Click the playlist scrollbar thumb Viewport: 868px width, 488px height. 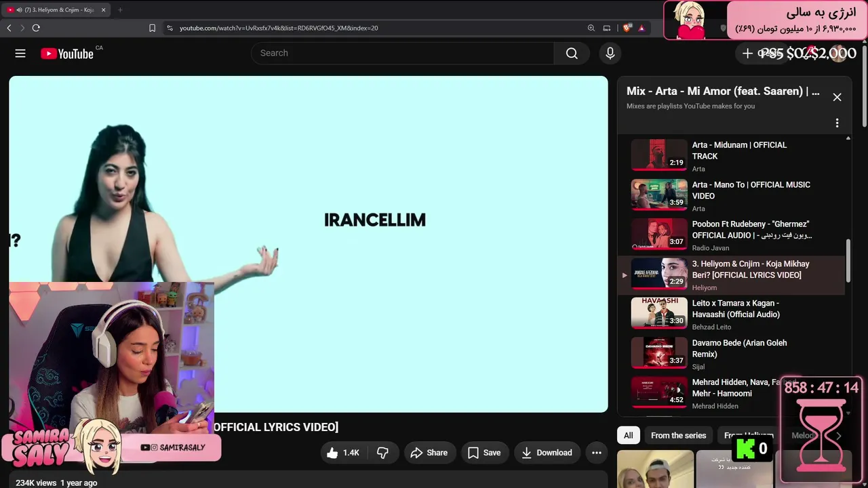click(x=848, y=261)
